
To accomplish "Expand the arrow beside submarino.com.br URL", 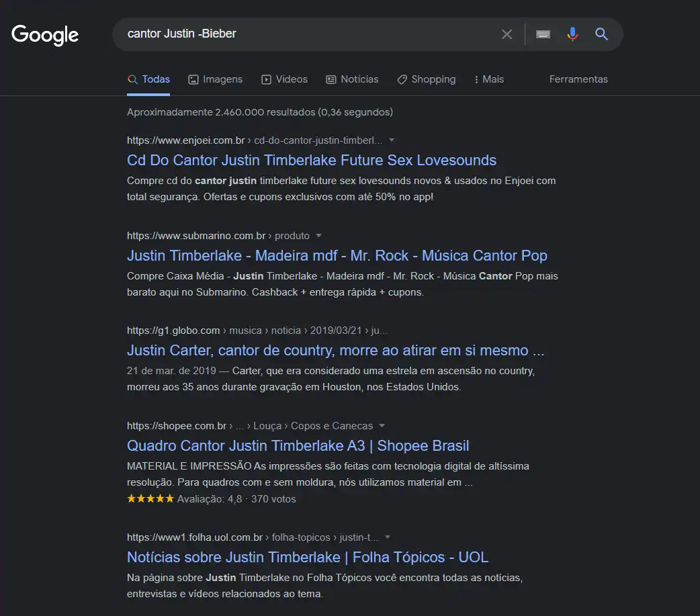I will [x=319, y=236].
